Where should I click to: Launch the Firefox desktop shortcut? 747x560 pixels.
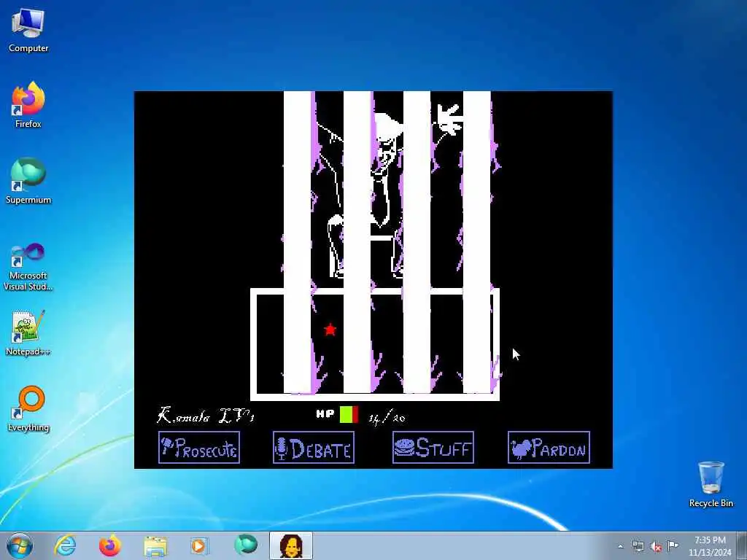coord(28,105)
